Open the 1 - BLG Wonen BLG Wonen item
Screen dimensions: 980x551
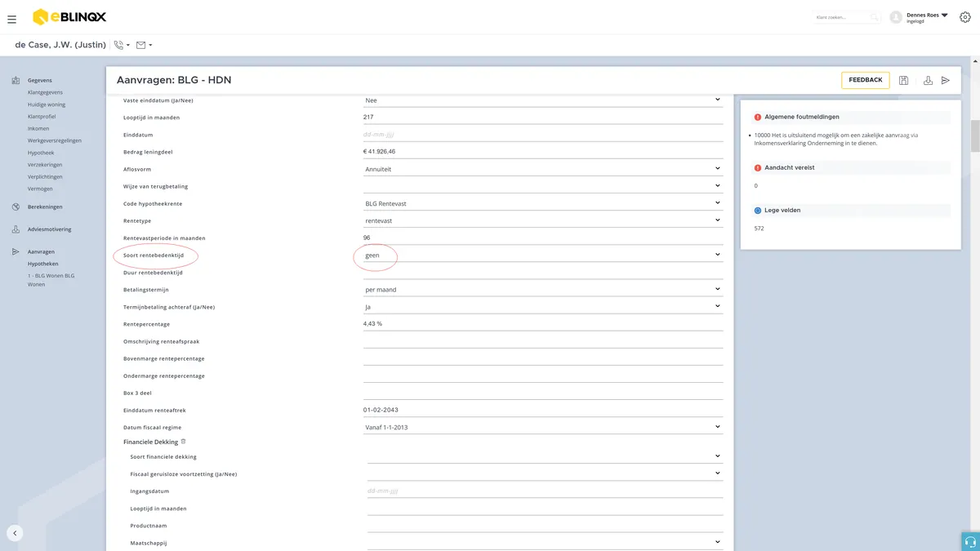pyautogui.click(x=51, y=281)
